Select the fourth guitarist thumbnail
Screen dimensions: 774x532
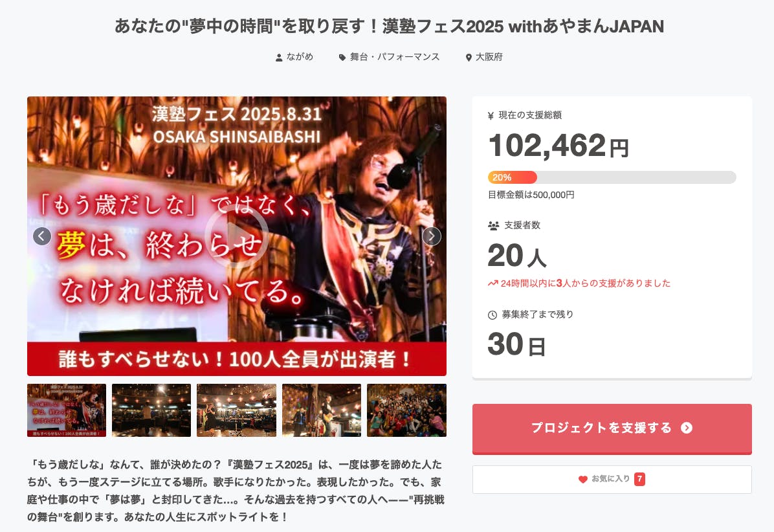coord(322,410)
